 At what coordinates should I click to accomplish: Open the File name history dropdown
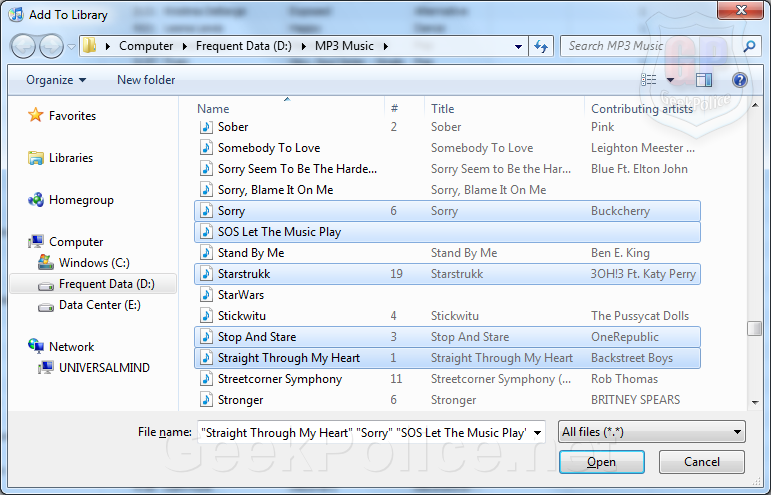537,433
